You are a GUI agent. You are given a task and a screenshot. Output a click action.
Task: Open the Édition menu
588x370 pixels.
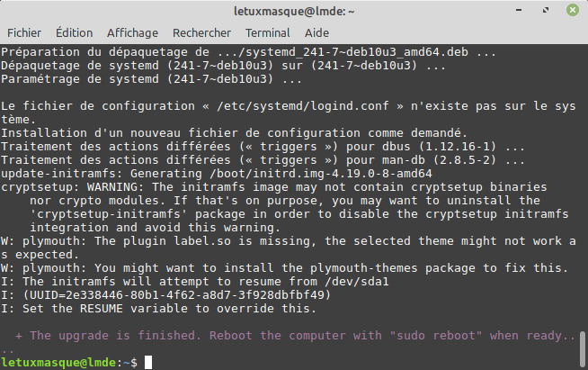tap(74, 32)
